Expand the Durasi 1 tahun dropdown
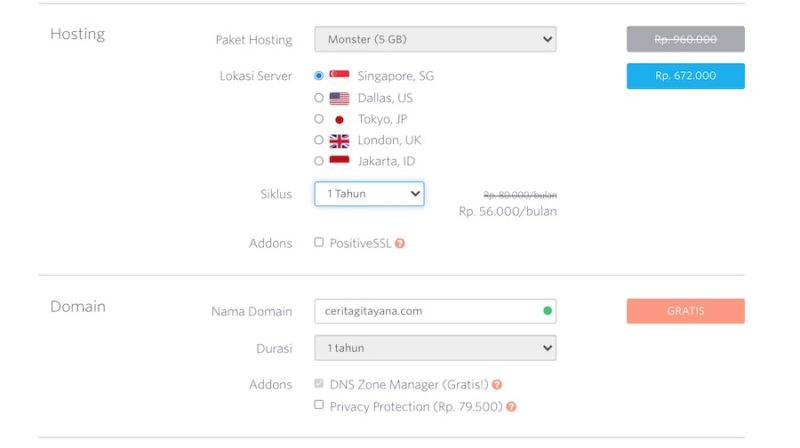Screen dimensions: 800x448 click(435, 348)
